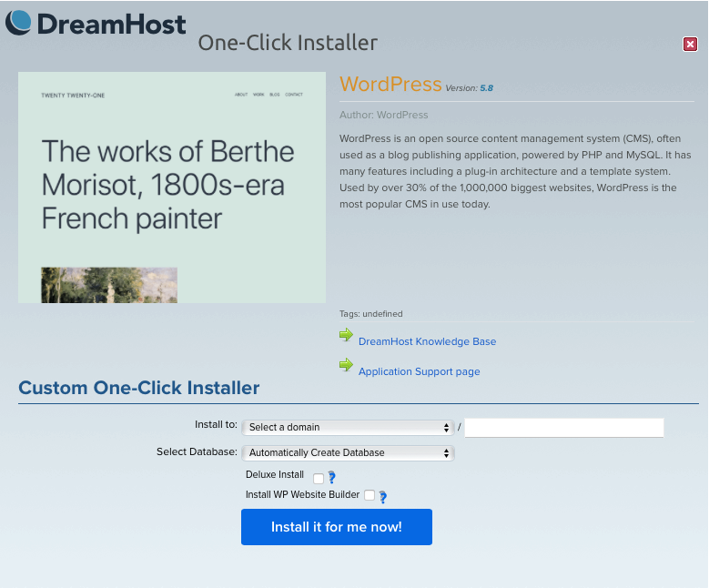Screen dimensions: 709x588
Task: Tick the Install WP Website Builder checkbox
Action: [x=370, y=495]
